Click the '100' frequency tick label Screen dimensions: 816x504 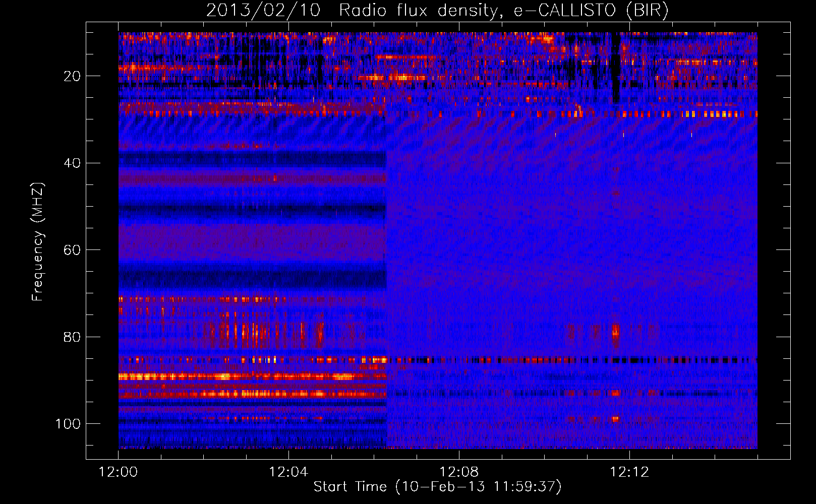point(68,424)
